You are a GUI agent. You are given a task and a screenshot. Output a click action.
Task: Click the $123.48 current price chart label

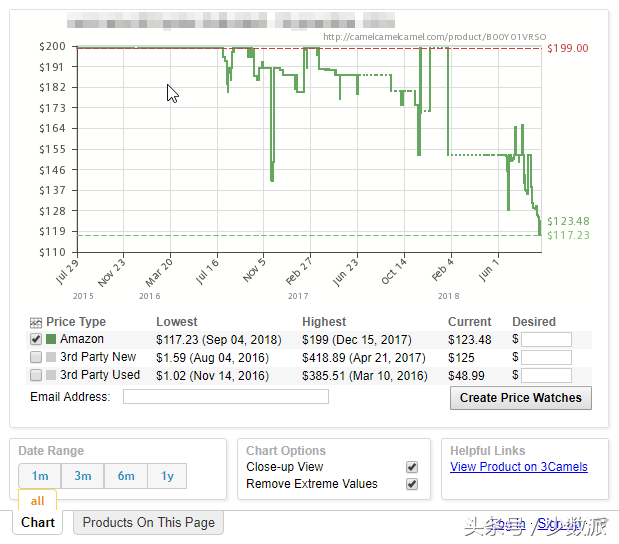(568, 221)
